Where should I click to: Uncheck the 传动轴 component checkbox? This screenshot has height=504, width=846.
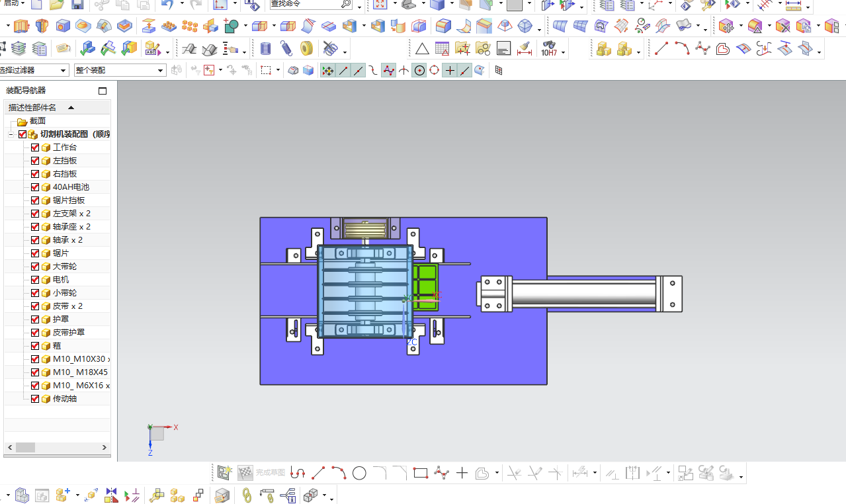[35, 399]
